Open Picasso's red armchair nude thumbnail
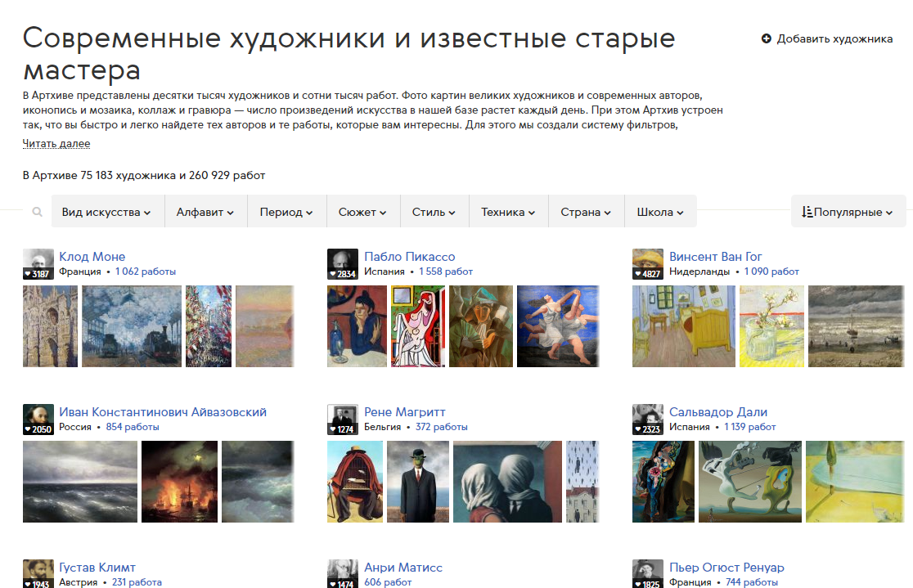Image resolution: width=913 pixels, height=588 pixels. [x=417, y=326]
